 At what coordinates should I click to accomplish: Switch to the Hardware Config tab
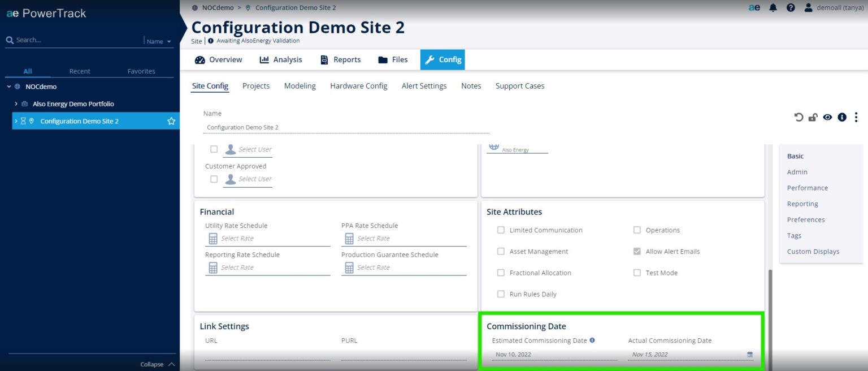click(x=358, y=85)
